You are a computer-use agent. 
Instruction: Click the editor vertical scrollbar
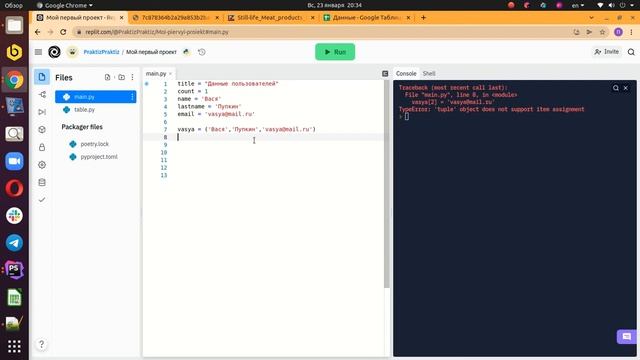[x=387, y=184]
